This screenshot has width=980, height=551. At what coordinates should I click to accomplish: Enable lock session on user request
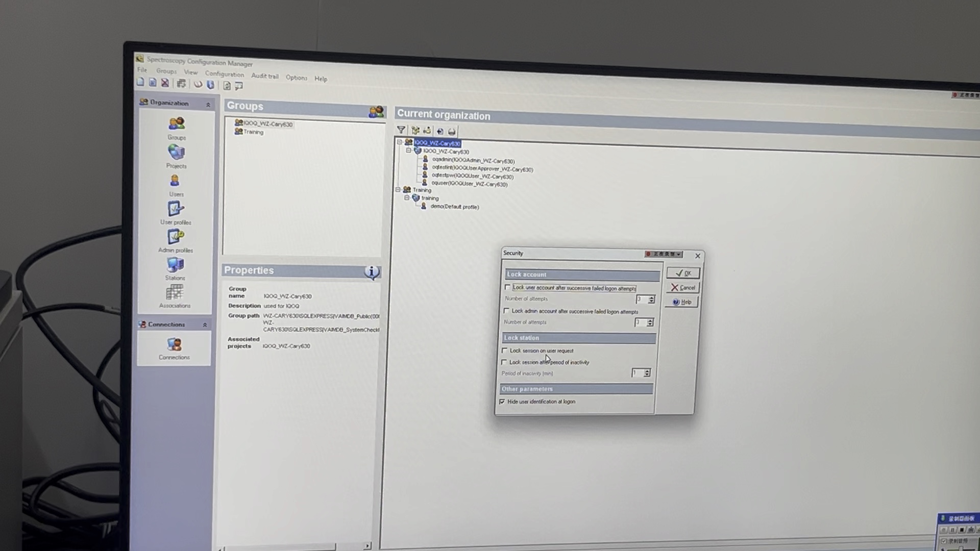(505, 350)
